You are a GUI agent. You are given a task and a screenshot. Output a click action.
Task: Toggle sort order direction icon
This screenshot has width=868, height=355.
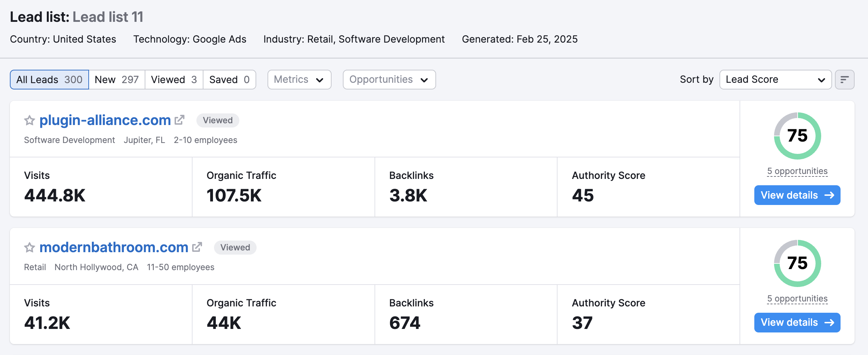tap(844, 80)
